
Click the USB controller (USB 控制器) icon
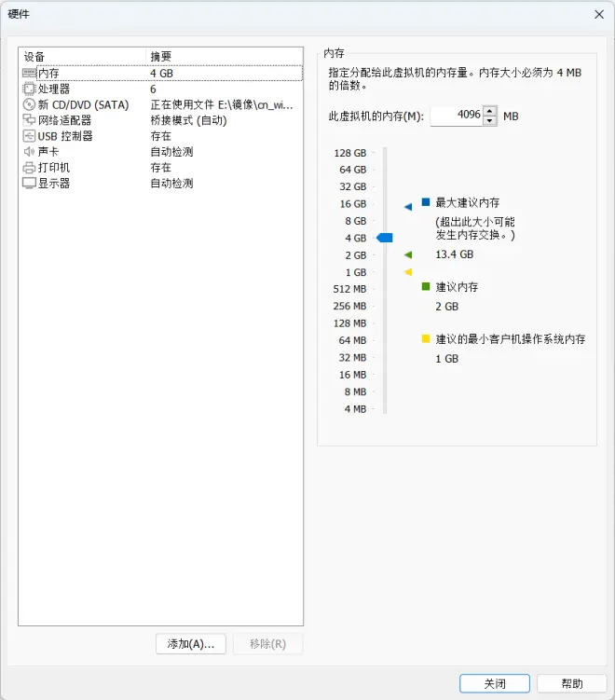click(x=29, y=136)
